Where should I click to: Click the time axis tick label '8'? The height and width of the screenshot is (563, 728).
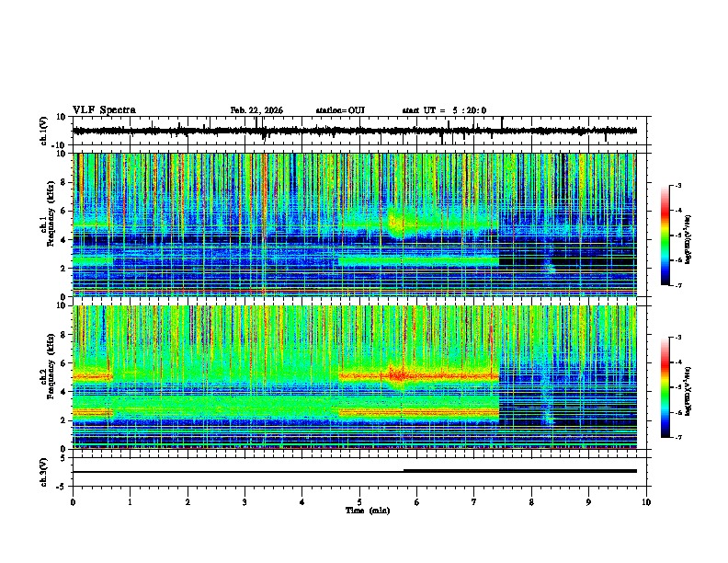point(531,502)
